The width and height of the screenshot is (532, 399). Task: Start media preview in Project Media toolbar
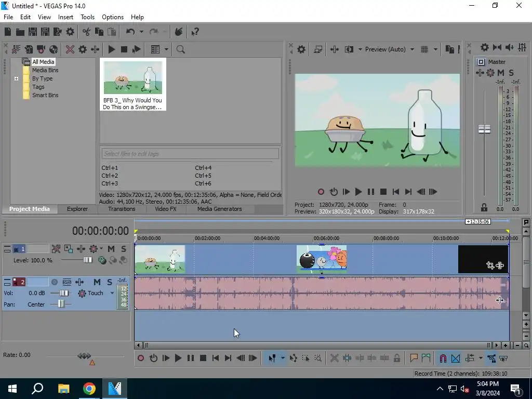coord(111,49)
